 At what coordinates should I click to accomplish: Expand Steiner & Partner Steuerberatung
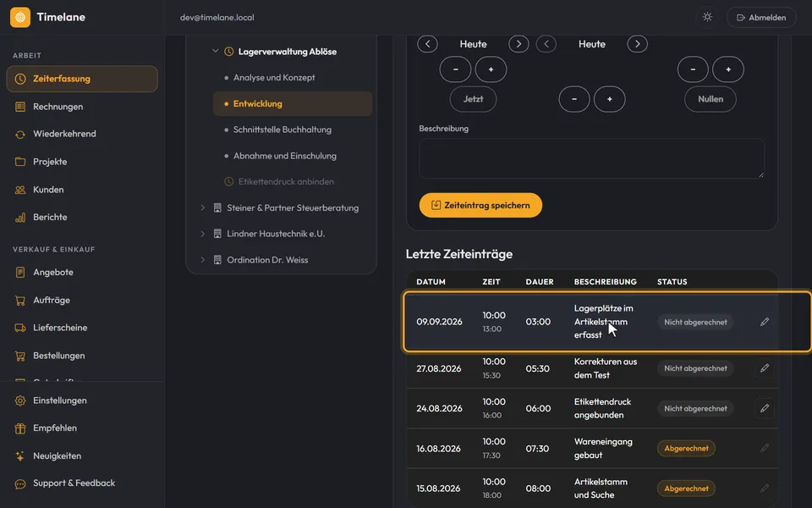pos(202,208)
